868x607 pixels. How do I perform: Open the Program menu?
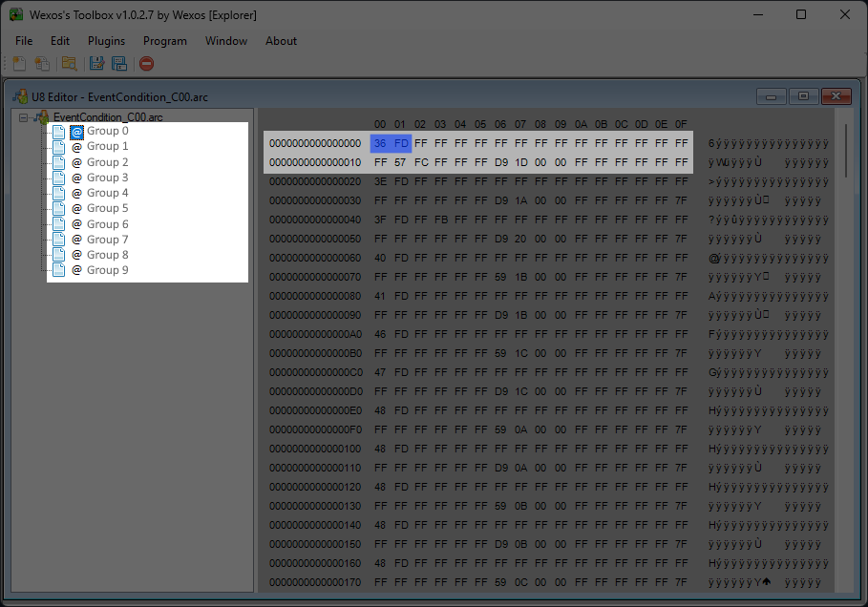tap(165, 41)
